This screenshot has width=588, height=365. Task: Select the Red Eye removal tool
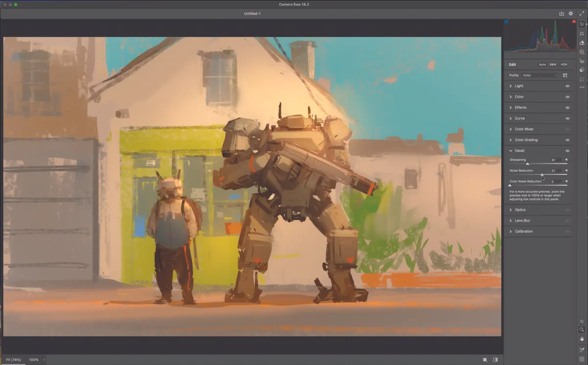[x=582, y=61]
